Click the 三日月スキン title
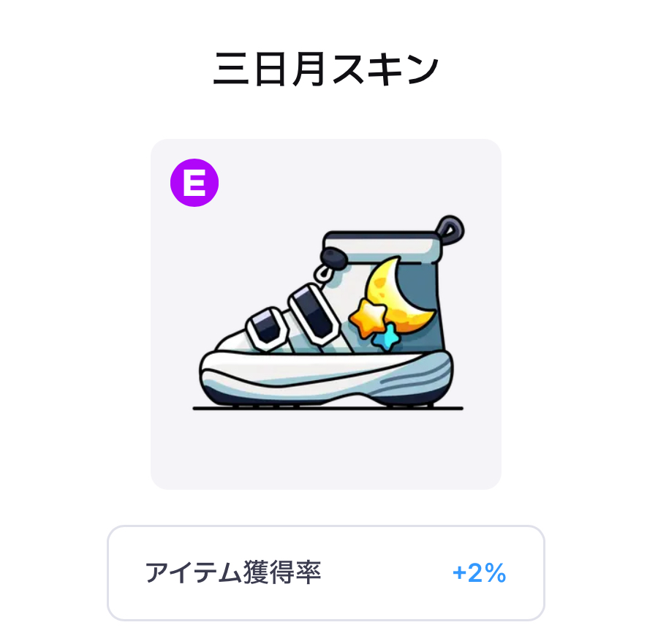 point(326,69)
